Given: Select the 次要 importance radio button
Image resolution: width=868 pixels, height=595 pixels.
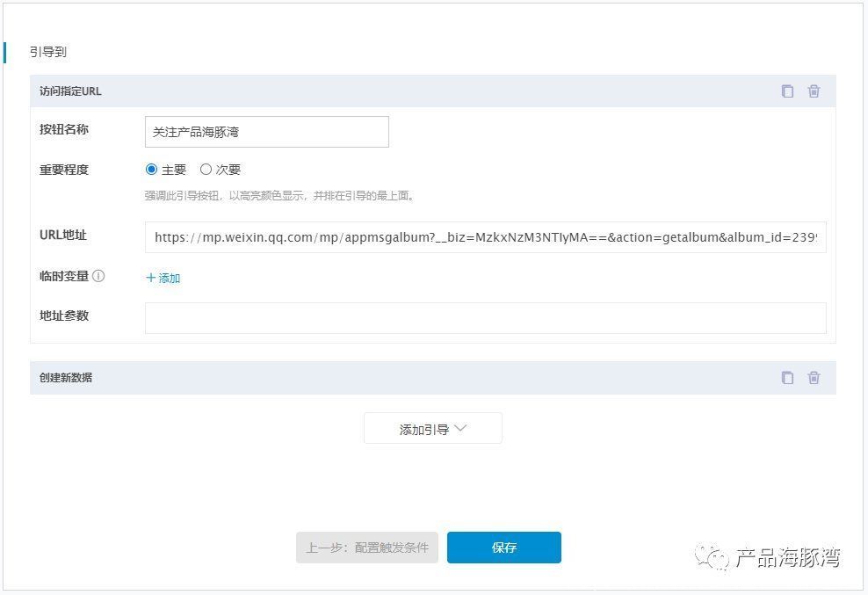Looking at the screenshot, I should 206,170.
